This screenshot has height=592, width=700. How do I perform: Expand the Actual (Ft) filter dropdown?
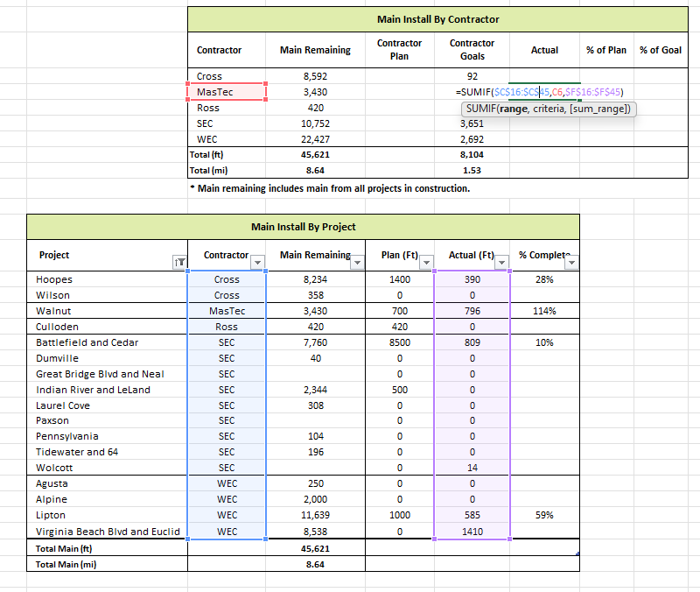tap(501, 262)
